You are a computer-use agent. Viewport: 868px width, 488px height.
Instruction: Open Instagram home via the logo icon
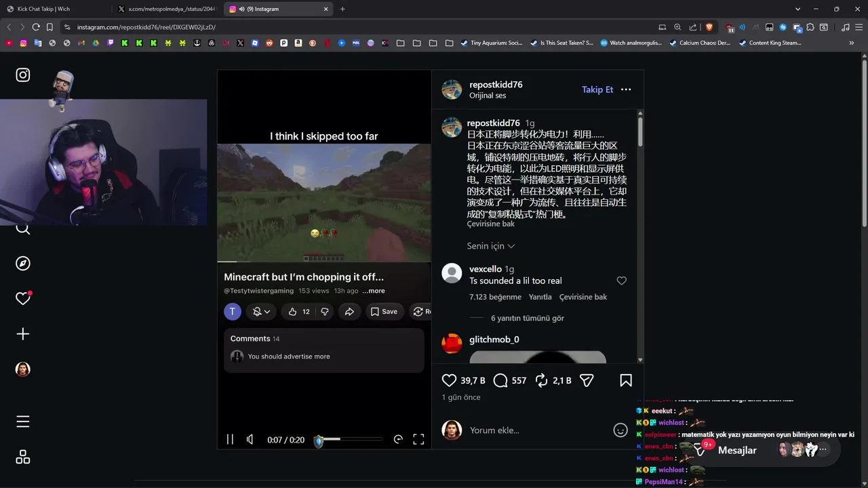[x=23, y=75]
